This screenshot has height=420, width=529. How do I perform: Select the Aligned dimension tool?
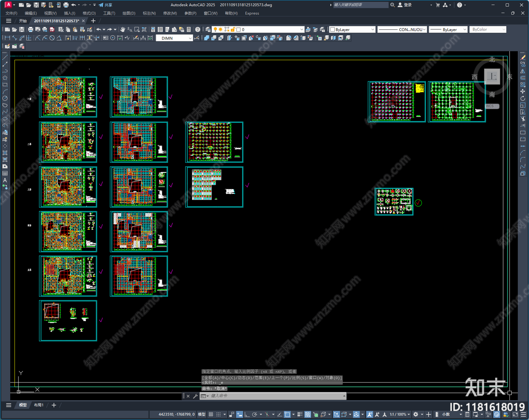[15, 38]
